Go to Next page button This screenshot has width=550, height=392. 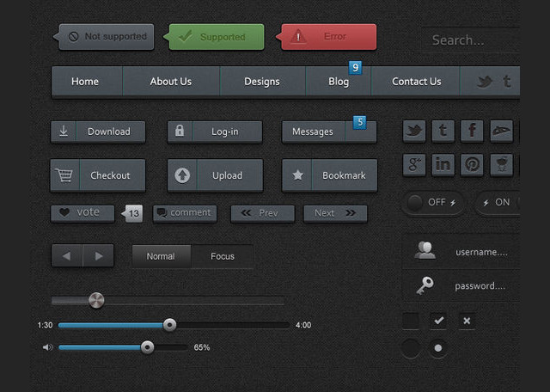coord(335,214)
